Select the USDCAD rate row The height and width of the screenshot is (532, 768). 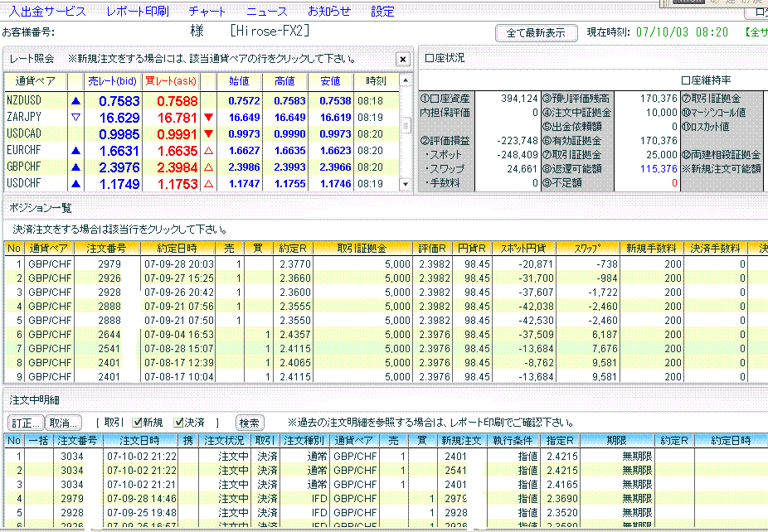tap(202, 134)
